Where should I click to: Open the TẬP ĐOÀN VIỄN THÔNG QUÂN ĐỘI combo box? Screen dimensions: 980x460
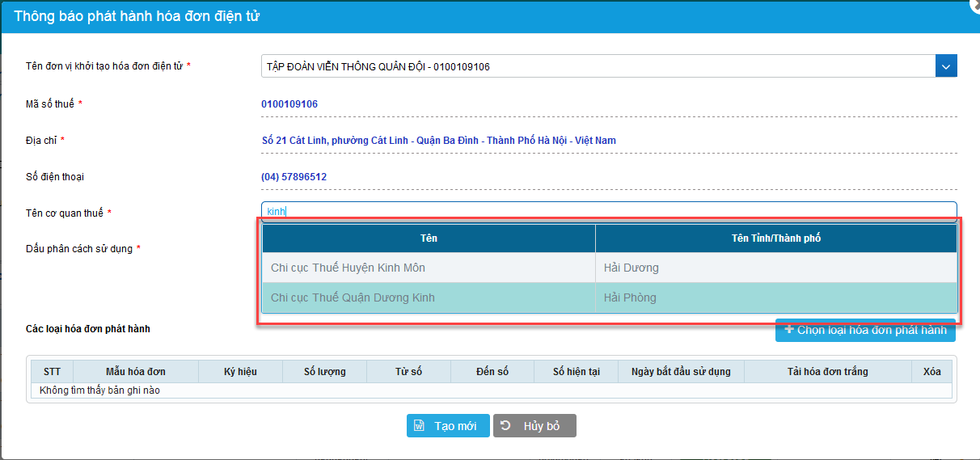(598, 66)
